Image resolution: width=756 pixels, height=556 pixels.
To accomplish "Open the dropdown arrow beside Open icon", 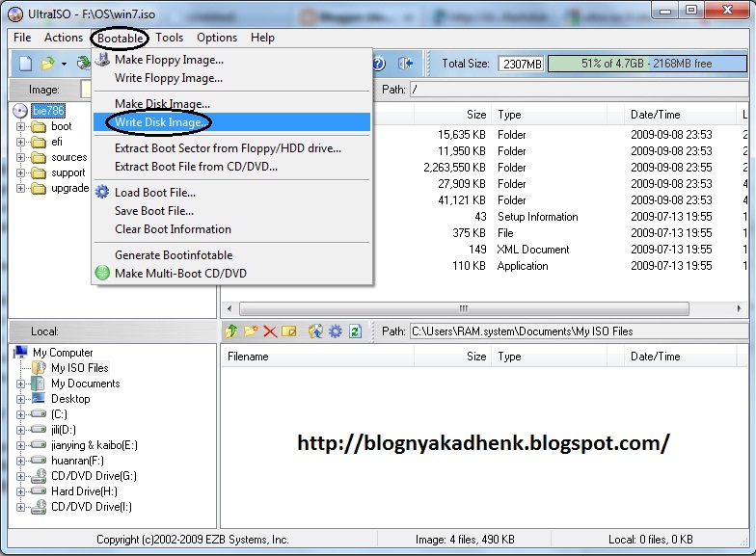I will pyautogui.click(x=64, y=64).
